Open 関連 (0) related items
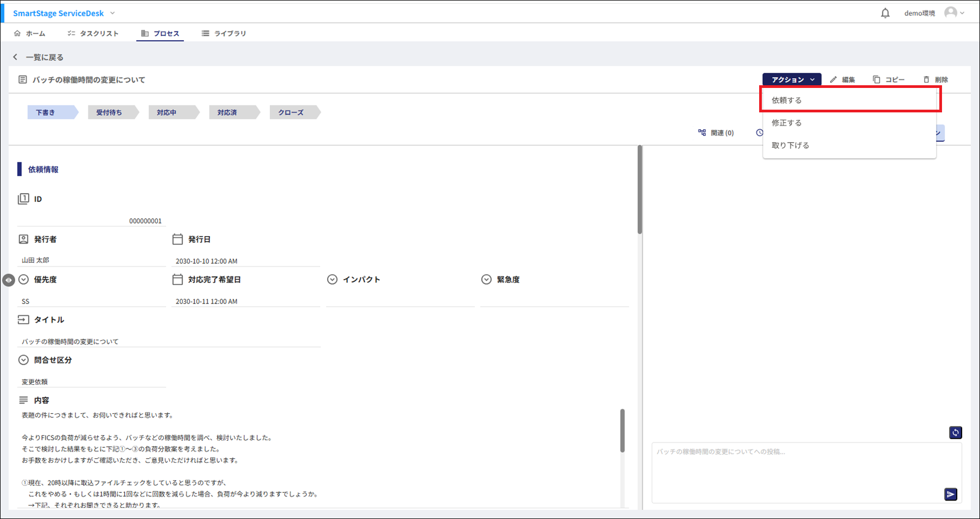980x519 pixels. point(716,133)
